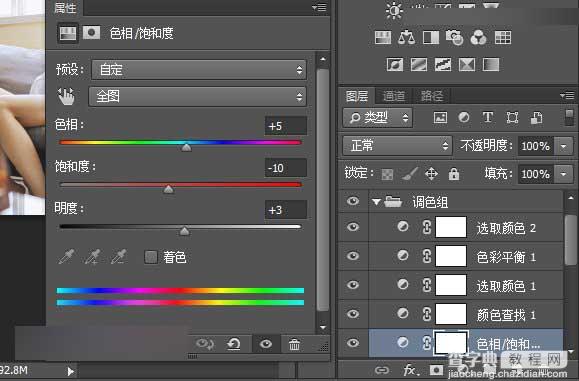Open the 正常 blend mode dropdown
The image size is (579, 381).
click(x=397, y=146)
